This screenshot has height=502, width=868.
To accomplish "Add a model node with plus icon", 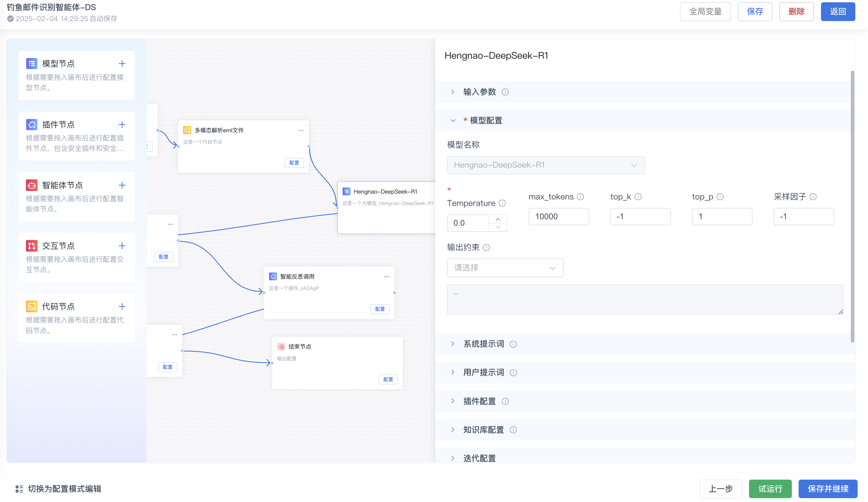I will tap(122, 64).
